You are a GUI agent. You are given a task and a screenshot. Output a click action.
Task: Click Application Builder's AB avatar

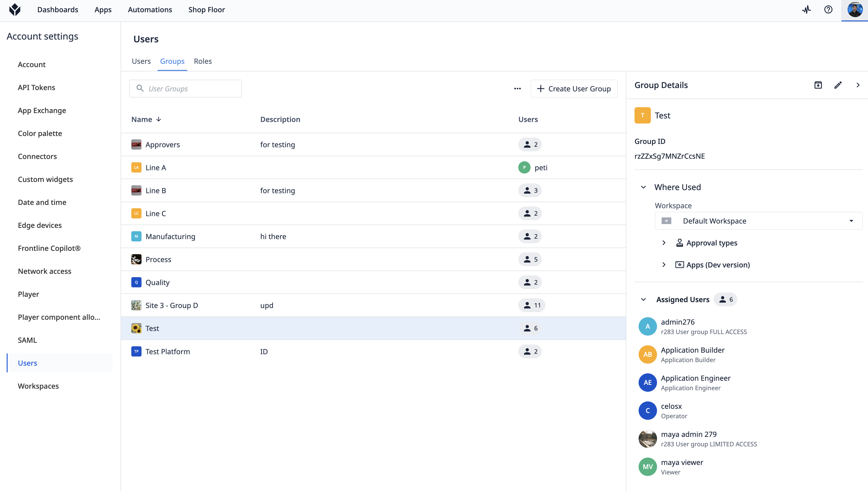tap(648, 354)
